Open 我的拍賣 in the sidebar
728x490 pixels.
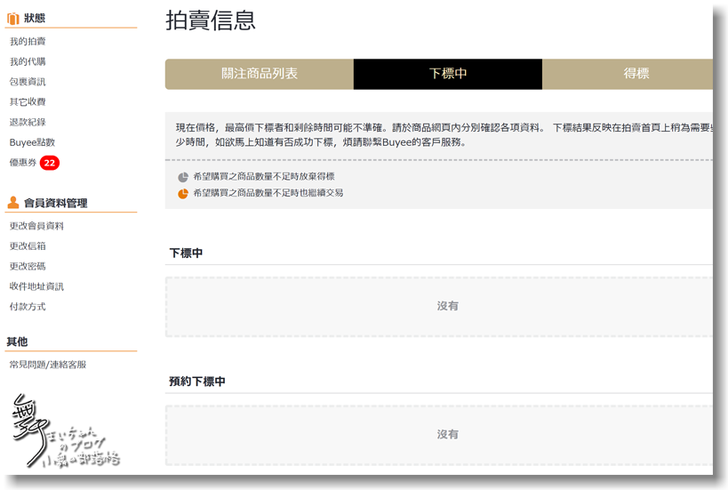28,42
